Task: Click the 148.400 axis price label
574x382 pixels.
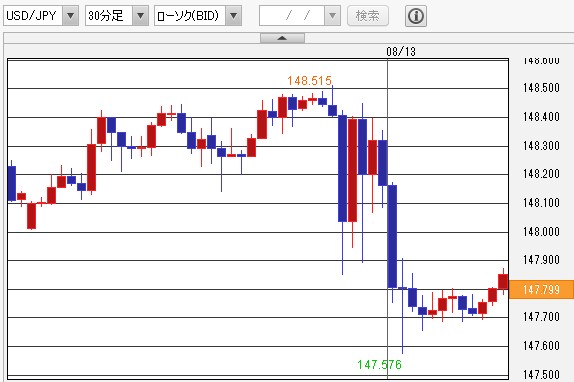Action: click(x=541, y=117)
